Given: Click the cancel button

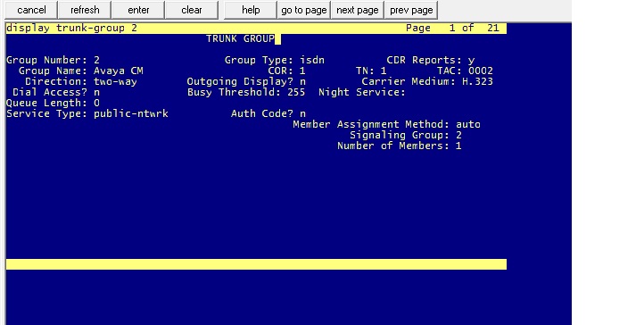Looking at the screenshot, I should pos(31,10).
